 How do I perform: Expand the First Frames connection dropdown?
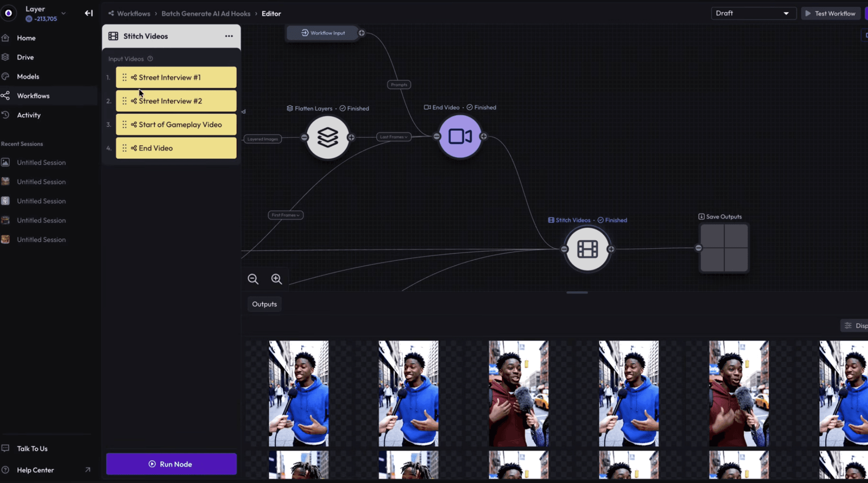coord(285,215)
